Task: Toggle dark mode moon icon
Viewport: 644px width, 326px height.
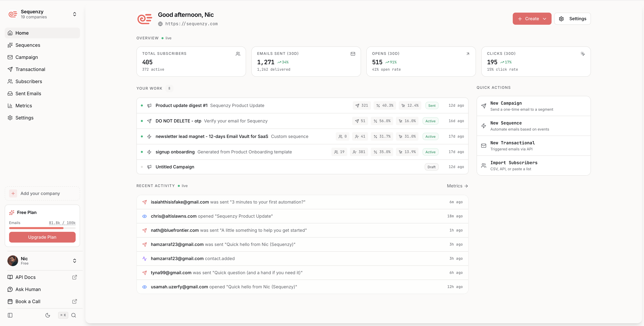Action: point(48,315)
